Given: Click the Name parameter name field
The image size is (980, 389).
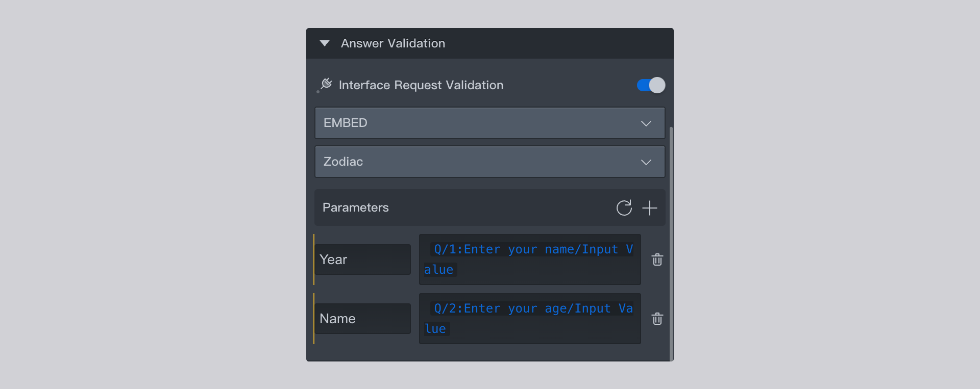Looking at the screenshot, I should [x=363, y=319].
